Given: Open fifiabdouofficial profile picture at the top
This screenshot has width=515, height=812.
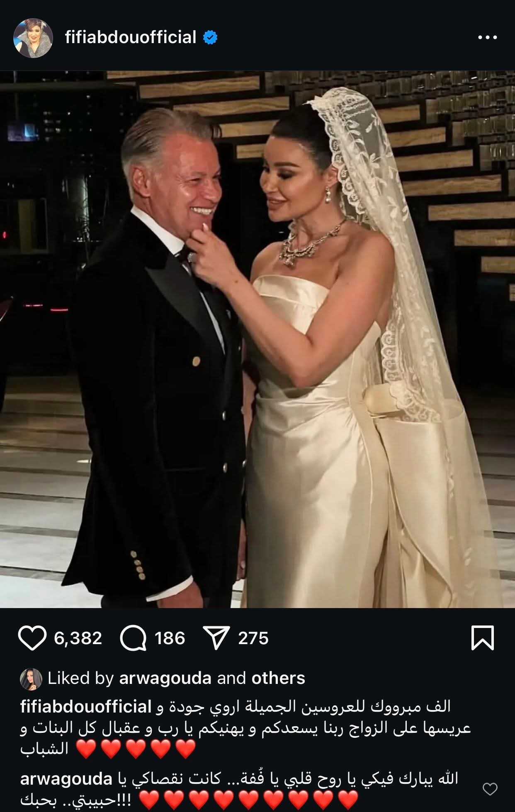Looking at the screenshot, I should [x=33, y=38].
